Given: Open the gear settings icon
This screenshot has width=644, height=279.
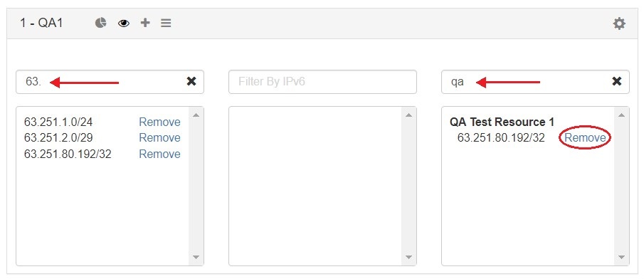Looking at the screenshot, I should pyautogui.click(x=619, y=23).
